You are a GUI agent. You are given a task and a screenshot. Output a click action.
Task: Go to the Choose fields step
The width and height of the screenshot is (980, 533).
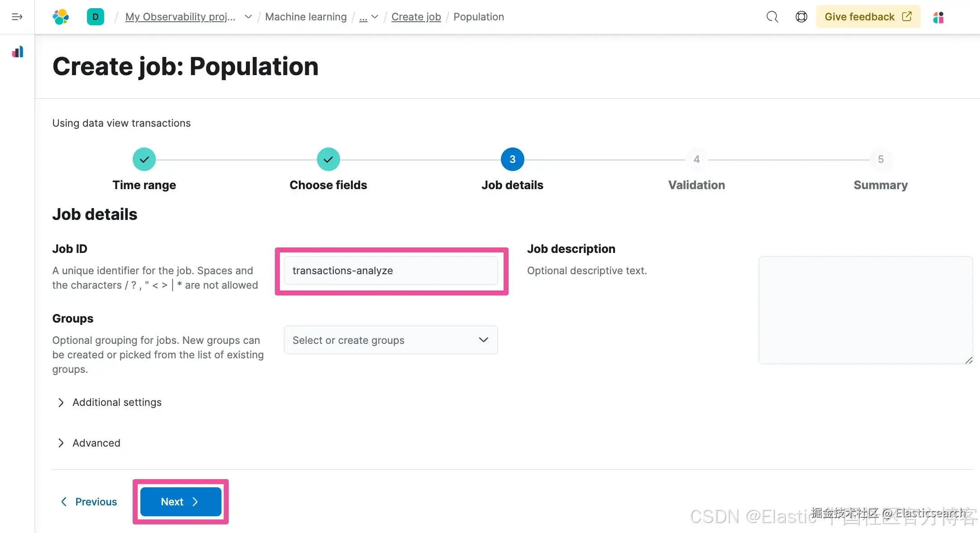pyautogui.click(x=328, y=159)
